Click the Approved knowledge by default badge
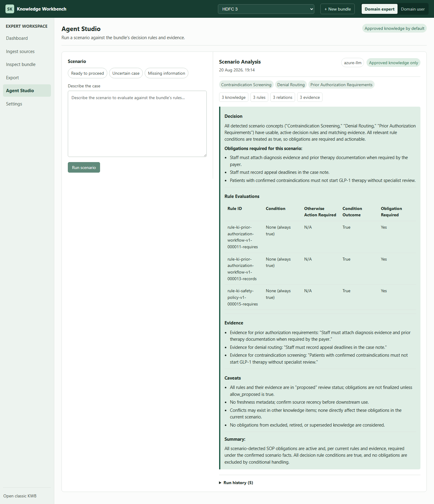Image resolution: width=434 pixels, height=504 pixels. point(394,28)
